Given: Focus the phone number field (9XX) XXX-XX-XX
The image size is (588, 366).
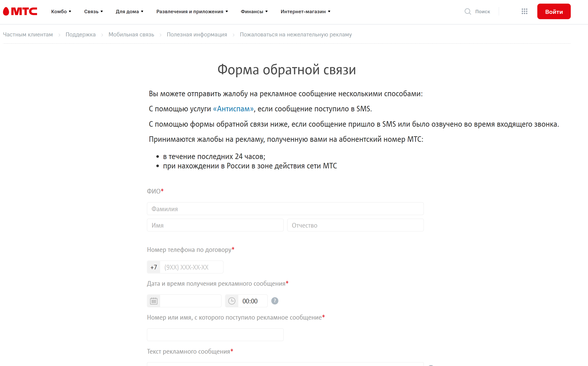Looking at the screenshot, I should (191, 267).
